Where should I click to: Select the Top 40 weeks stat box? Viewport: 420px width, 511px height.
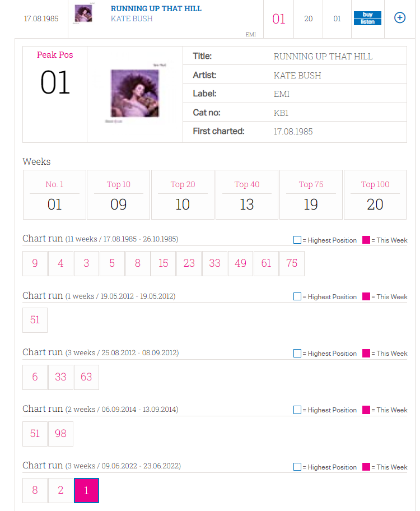tap(246, 194)
